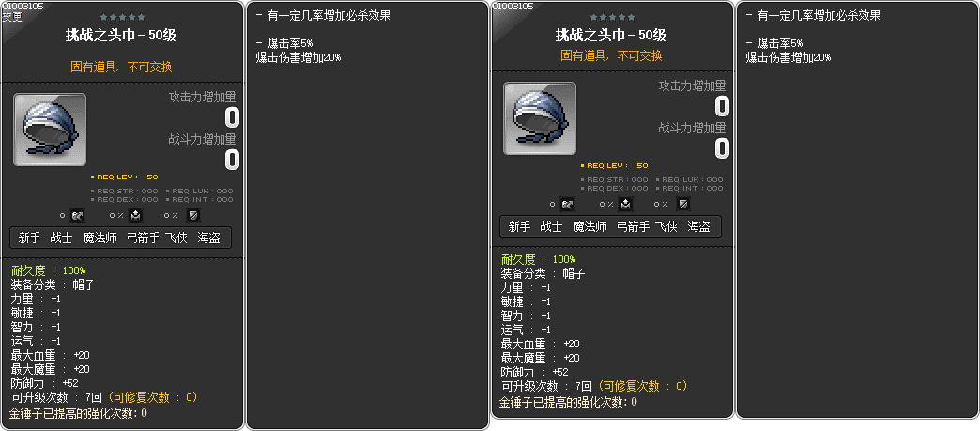Click the shield icon in the left tooltip

[x=193, y=215]
